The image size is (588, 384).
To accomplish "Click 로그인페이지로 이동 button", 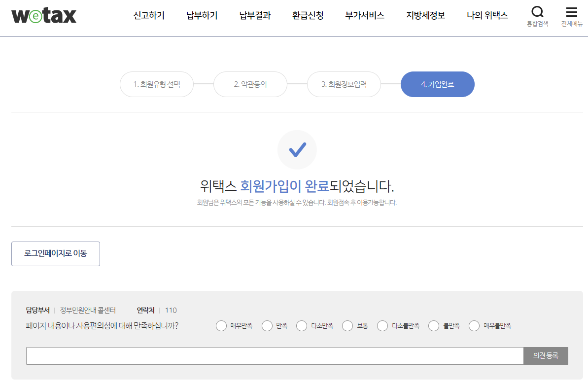I will (56, 254).
